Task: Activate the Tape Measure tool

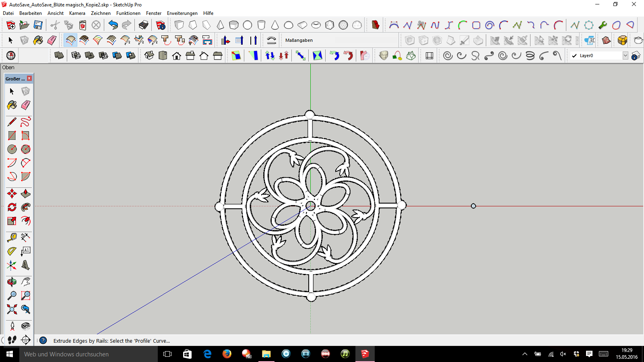Action: [x=12, y=238]
